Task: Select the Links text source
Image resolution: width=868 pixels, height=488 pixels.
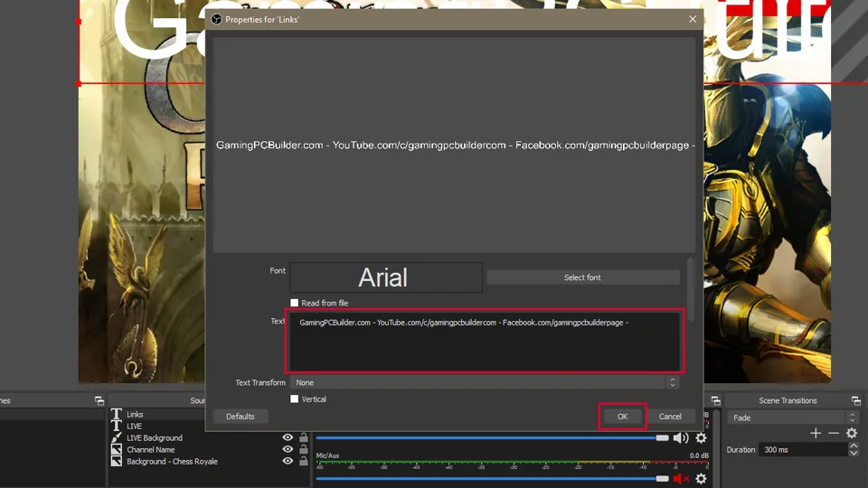Action: [x=135, y=414]
